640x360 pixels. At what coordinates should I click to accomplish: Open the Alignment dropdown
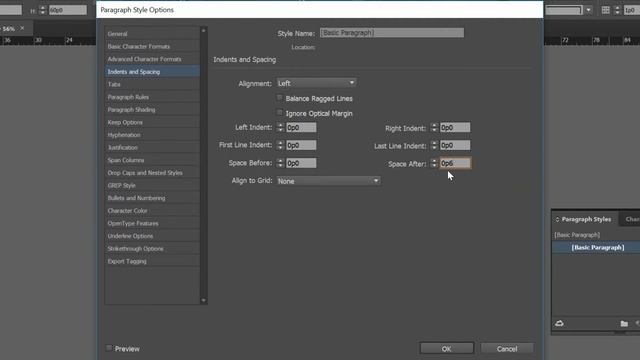click(316, 83)
